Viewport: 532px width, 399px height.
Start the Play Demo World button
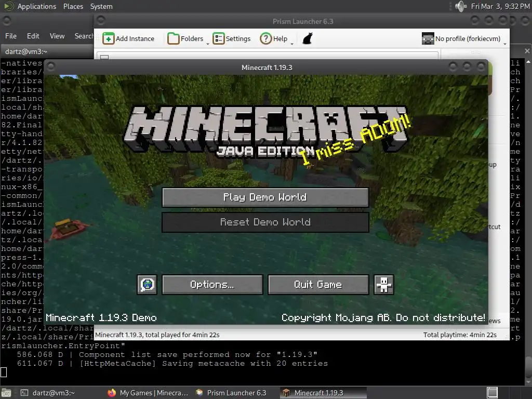point(265,197)
